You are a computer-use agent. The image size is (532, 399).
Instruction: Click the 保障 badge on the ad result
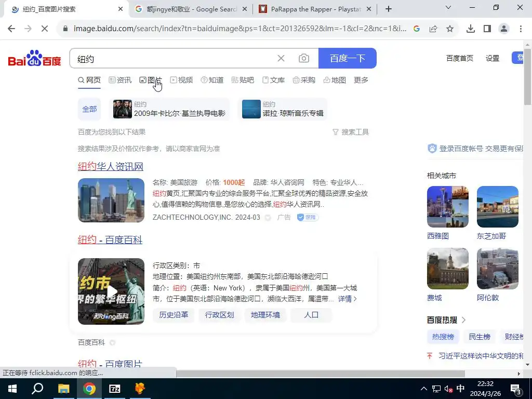coord(308,218)
